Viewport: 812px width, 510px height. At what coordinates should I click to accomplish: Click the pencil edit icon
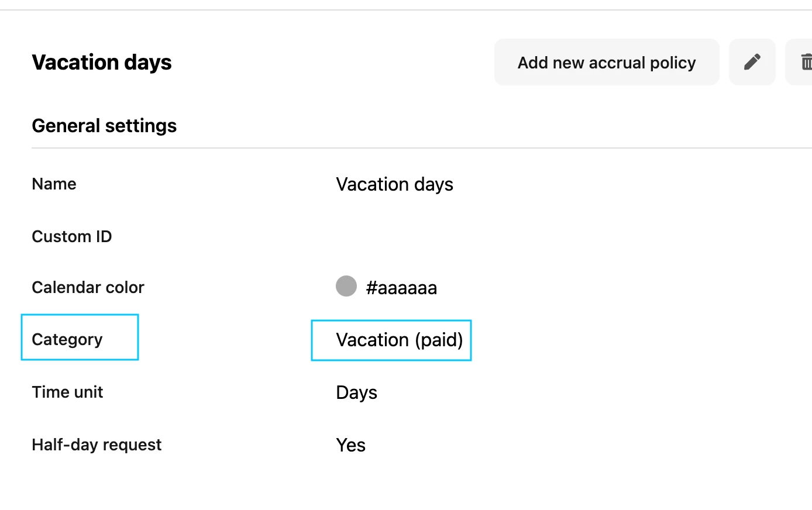click(x=752, y=62)
